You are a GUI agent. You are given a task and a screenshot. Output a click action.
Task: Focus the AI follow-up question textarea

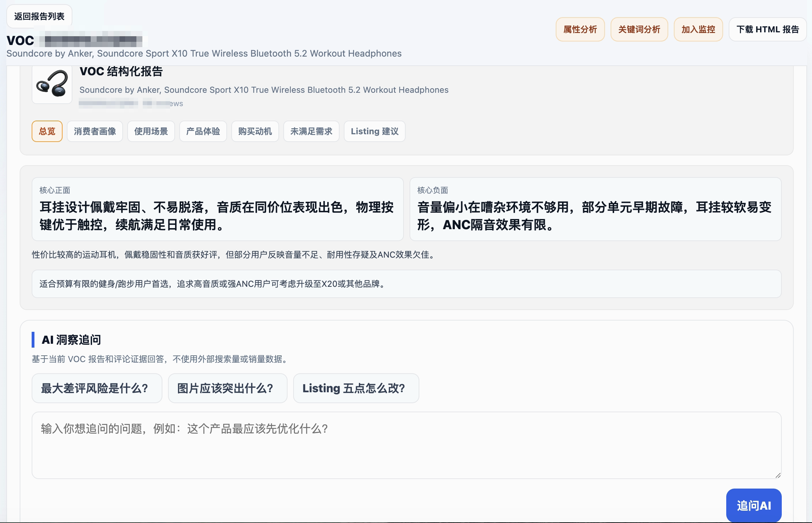(407, 445)
